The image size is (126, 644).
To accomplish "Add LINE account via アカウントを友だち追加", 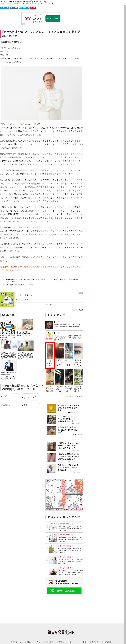I will [x=64, y=591].
